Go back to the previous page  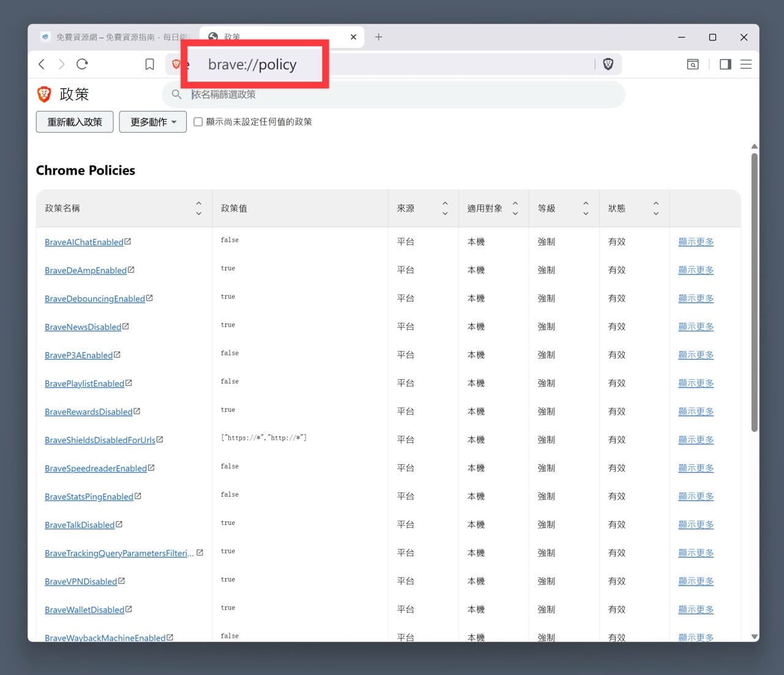click(x=42, y=64)
